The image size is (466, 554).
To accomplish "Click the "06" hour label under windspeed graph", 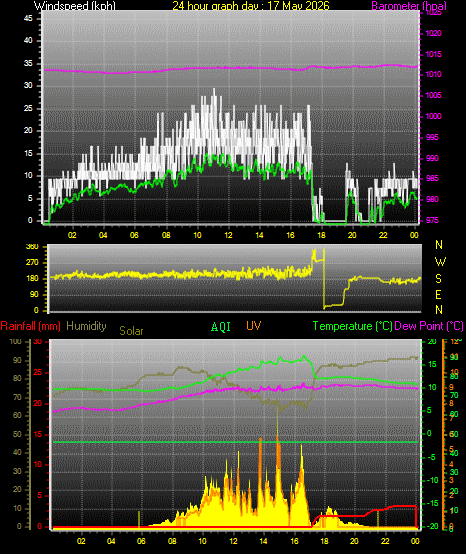I will coord(134,235).
